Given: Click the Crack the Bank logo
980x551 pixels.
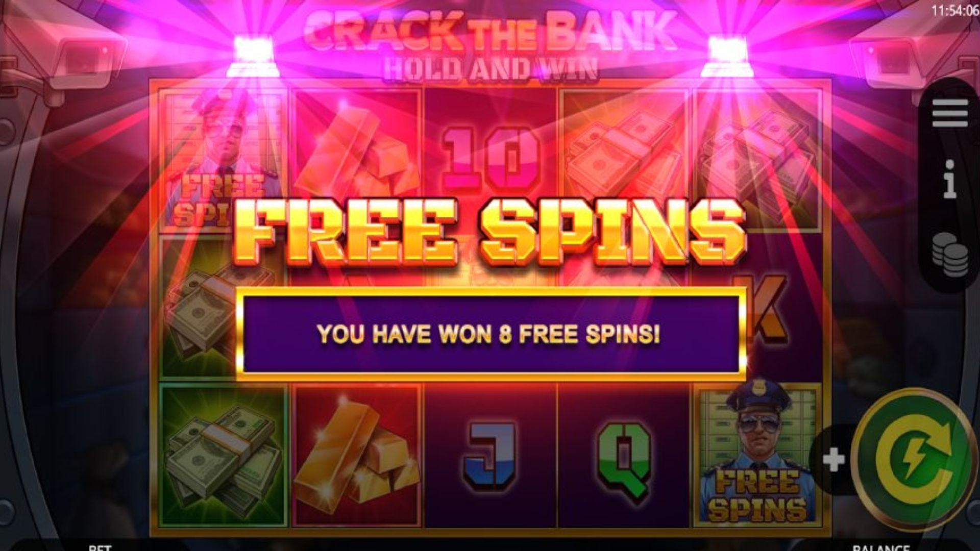Looking at the screenshot, I should pos(491,45).
